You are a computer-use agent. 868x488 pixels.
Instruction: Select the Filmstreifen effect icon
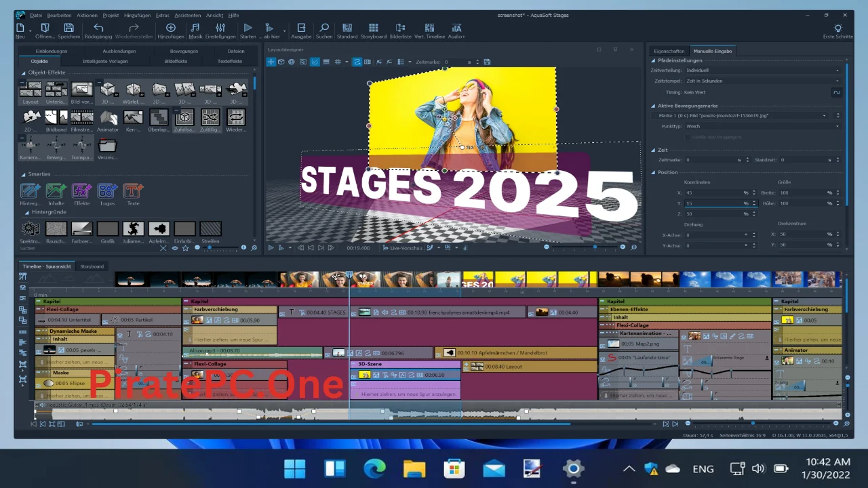pyautogui.click(x=82, y=121)
